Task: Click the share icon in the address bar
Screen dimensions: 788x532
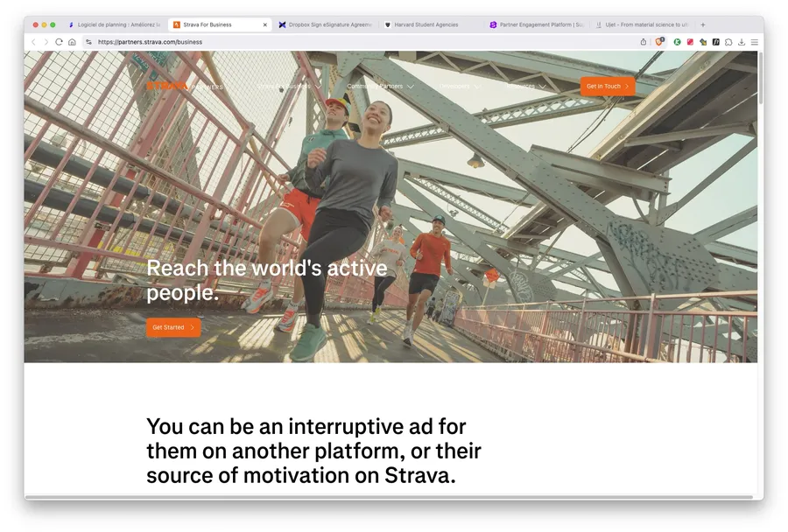Action: 644,42
